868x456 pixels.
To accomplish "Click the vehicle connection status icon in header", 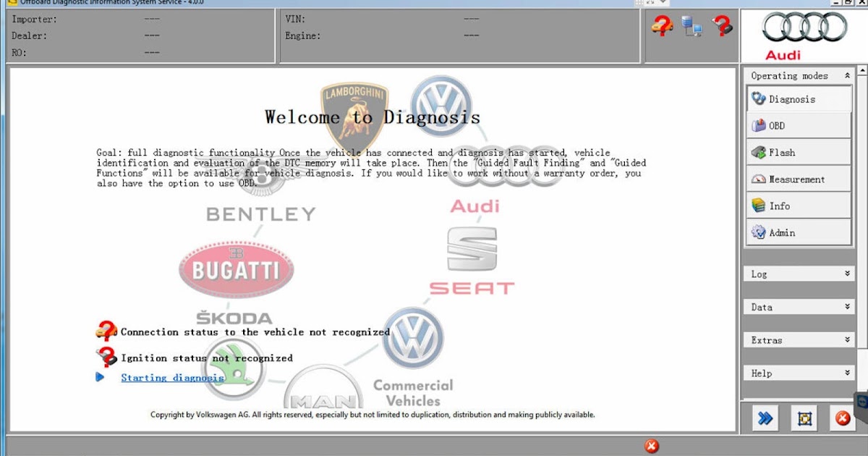I will [661, 27].
